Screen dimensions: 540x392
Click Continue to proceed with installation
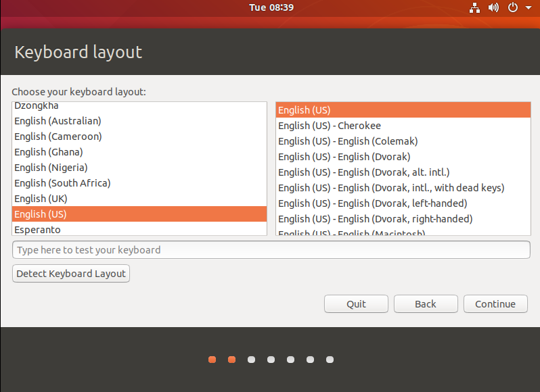coord(495,304)
